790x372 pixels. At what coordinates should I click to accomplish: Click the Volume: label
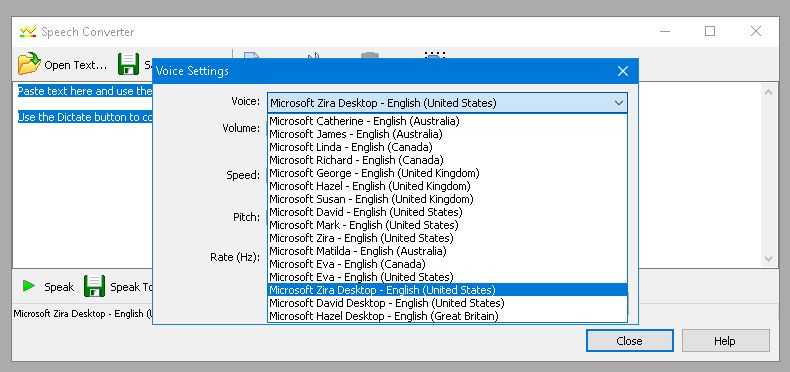point(241,128)
